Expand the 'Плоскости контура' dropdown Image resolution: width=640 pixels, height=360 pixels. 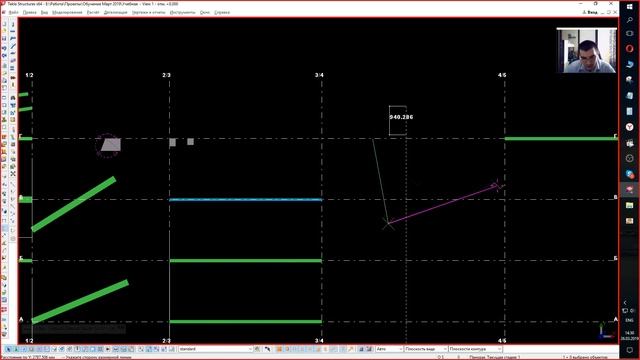click(499, 349)
